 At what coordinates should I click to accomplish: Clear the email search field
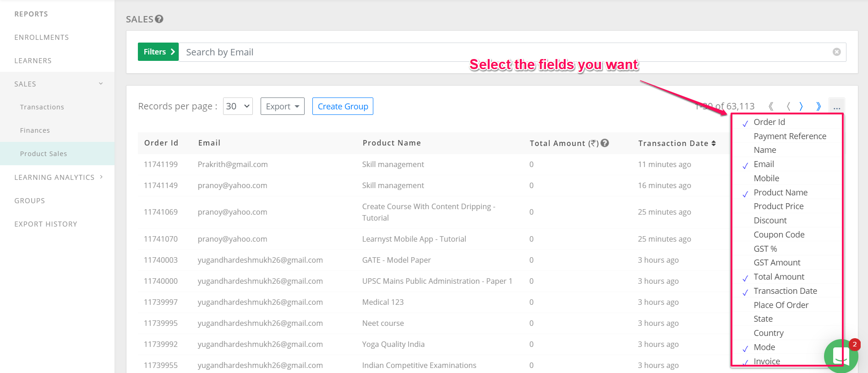836,52
